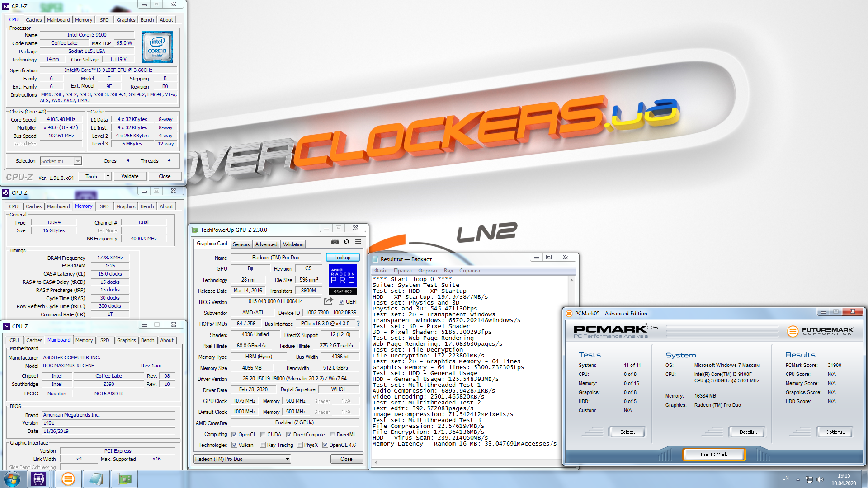Toggle the CUDA checkbox

263,435
